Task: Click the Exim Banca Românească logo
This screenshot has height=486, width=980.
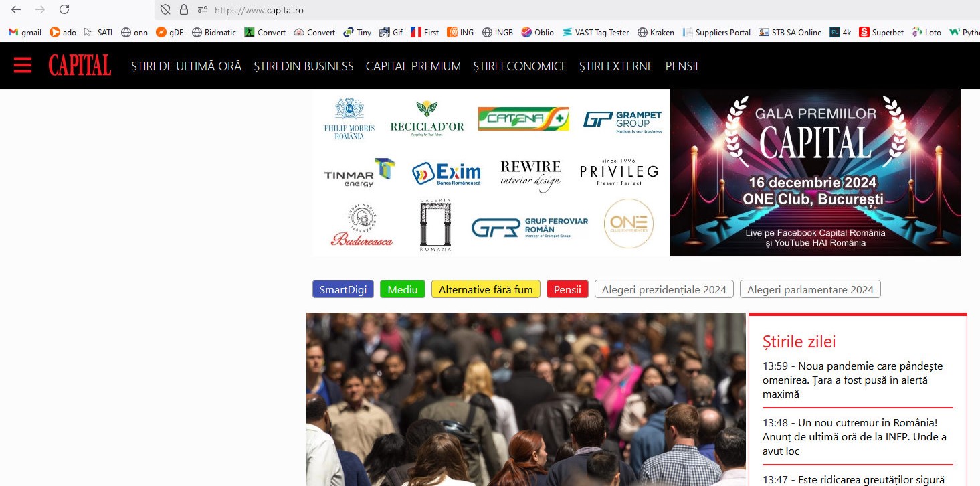Action: point(446,173)
